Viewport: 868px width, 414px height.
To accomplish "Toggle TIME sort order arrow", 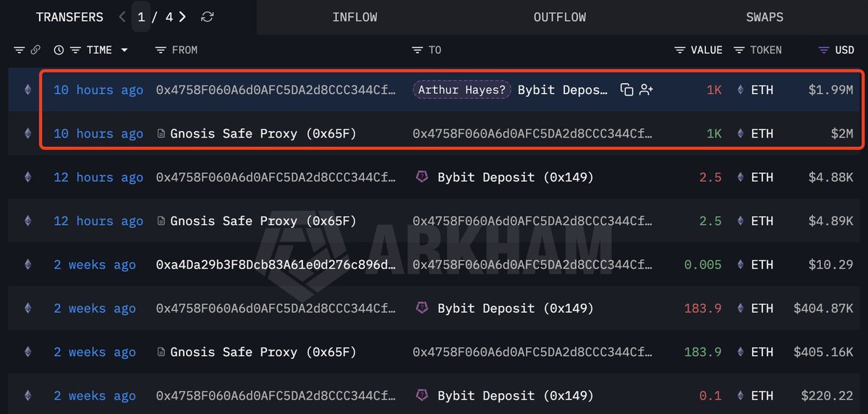I will pyautogui.click(x=124, y=50).
